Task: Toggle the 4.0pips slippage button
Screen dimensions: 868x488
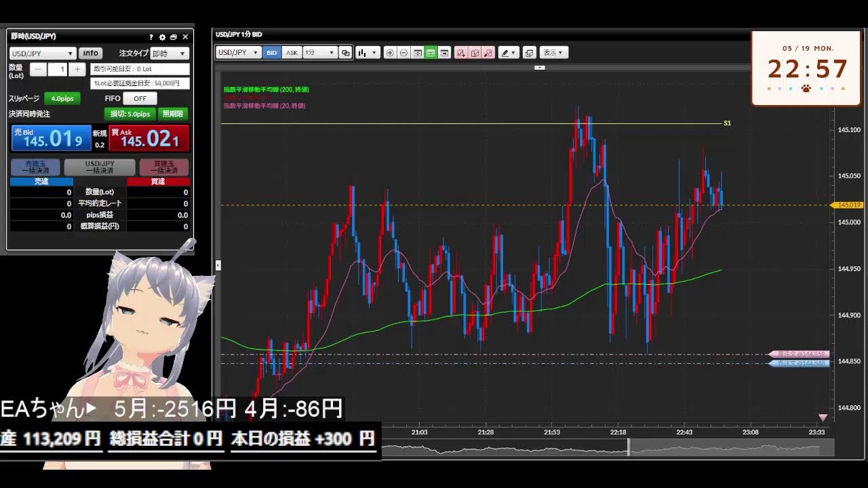Action: coord(62,99)
